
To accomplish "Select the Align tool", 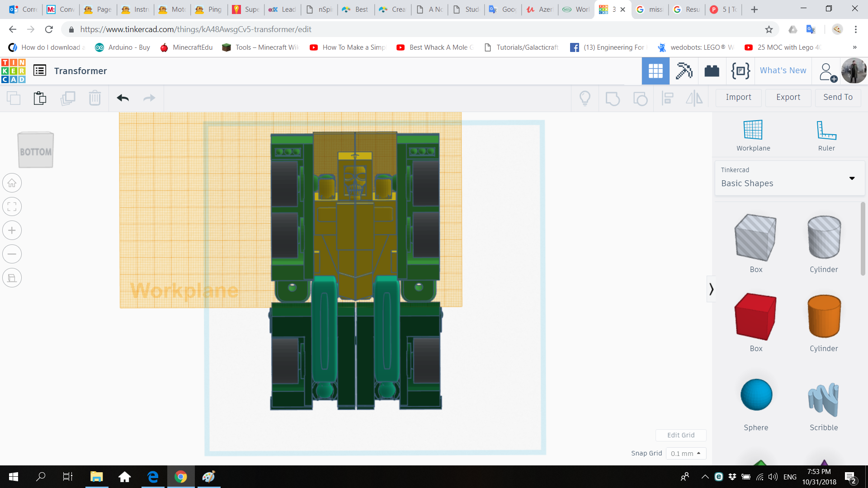I will (x=668, y=98).
